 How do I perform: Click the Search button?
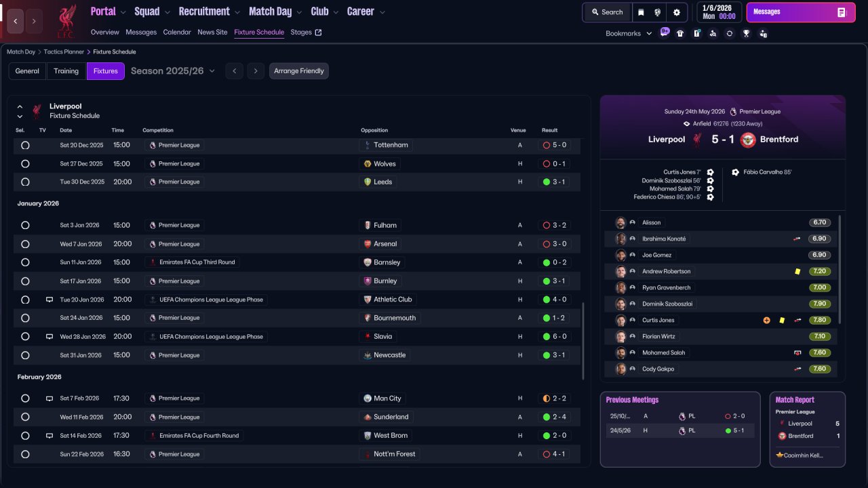tap(607, 12)
